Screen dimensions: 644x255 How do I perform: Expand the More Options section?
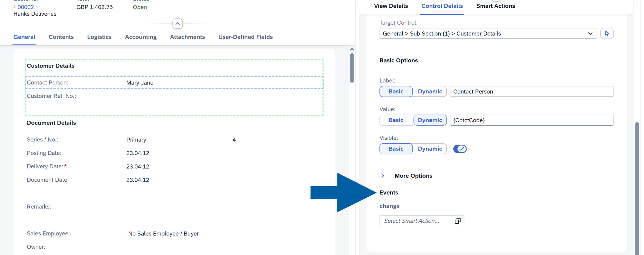pos(383,175)
